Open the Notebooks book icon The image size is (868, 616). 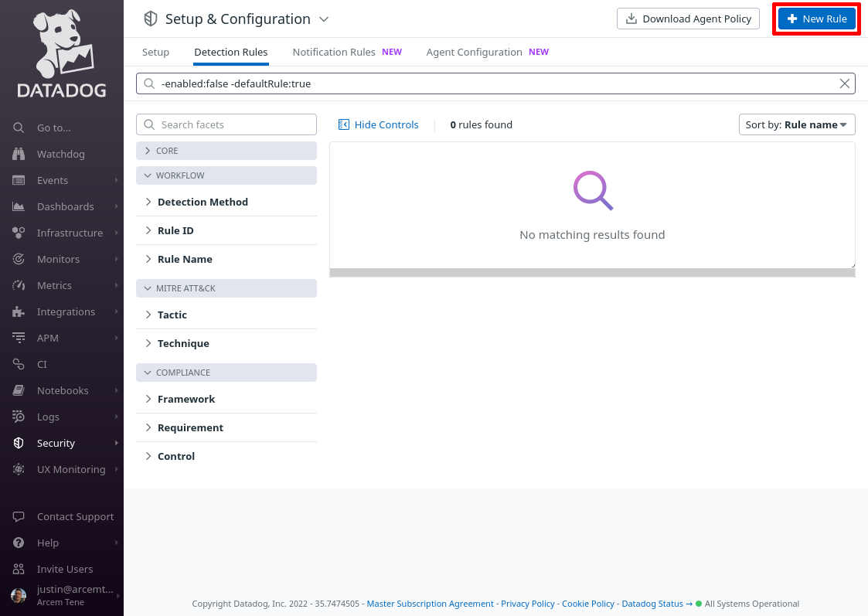click(x=19, y=391)
